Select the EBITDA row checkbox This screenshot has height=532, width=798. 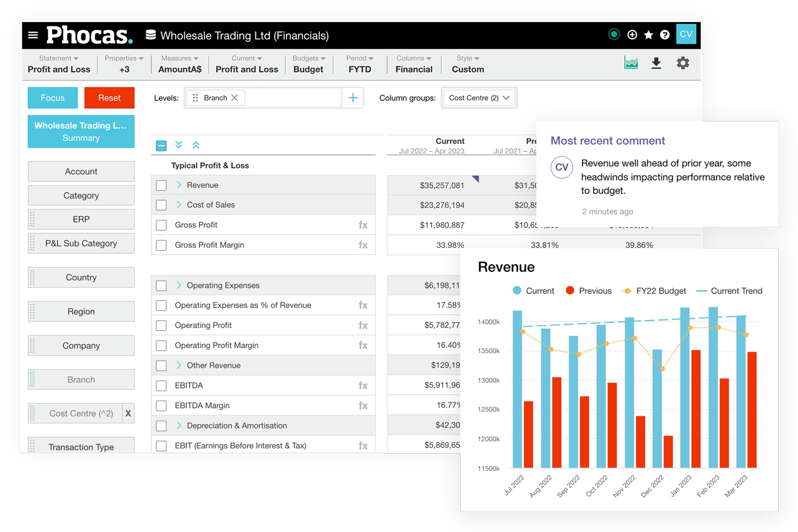pos(161,385)
